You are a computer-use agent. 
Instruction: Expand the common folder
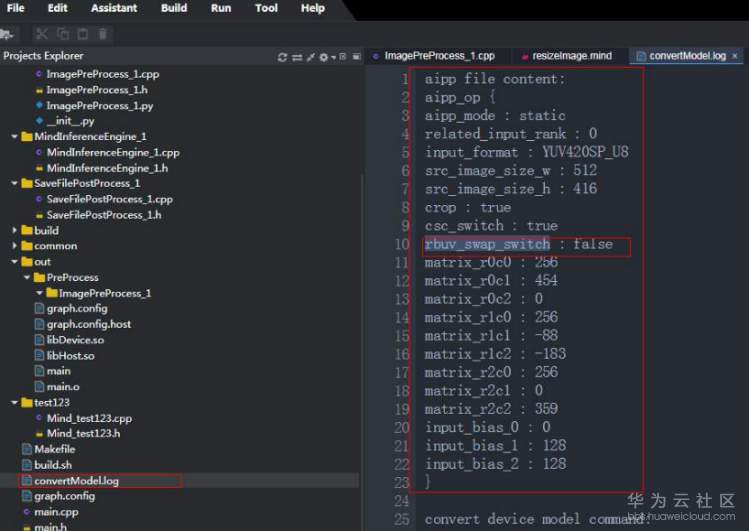14,246
